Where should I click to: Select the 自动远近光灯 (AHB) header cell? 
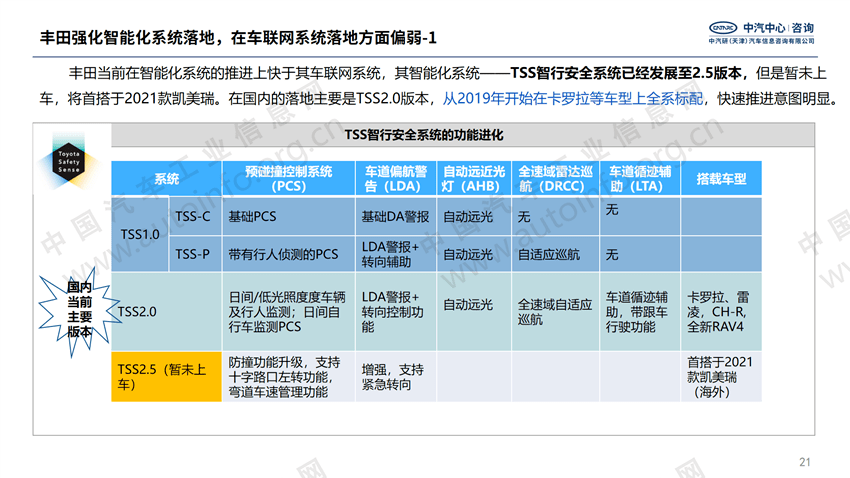[474, 178]
